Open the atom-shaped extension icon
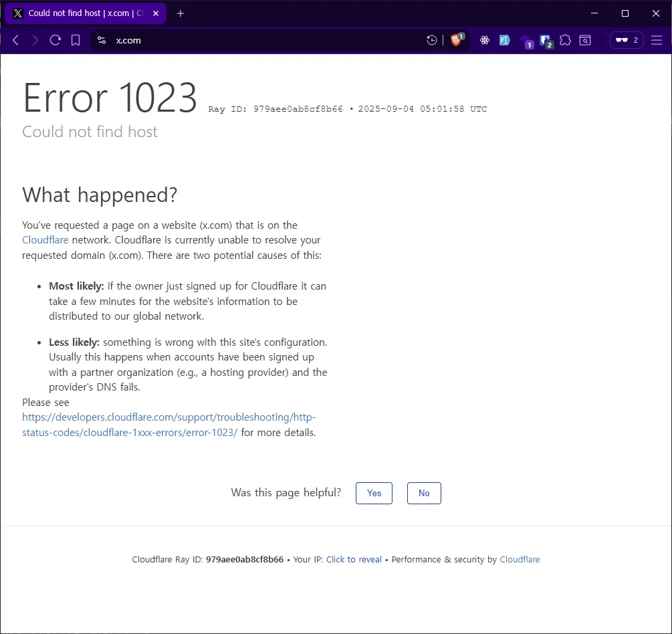 485,40
